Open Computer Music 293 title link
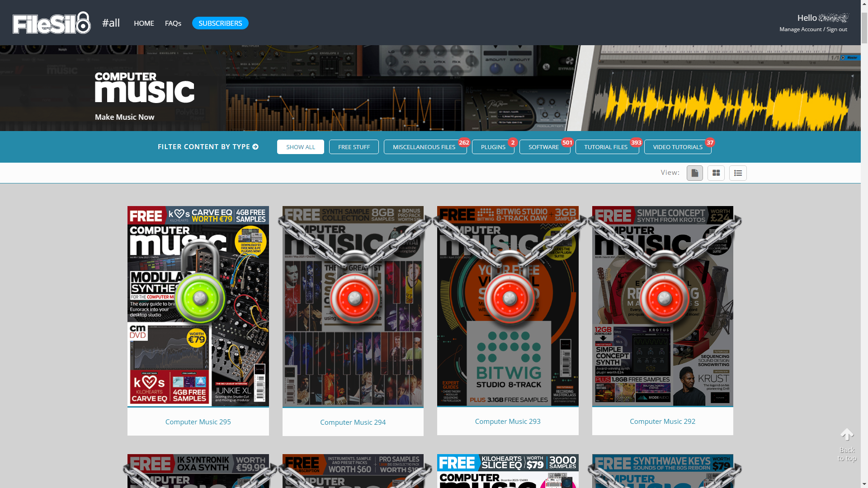 tap(507, 421)
